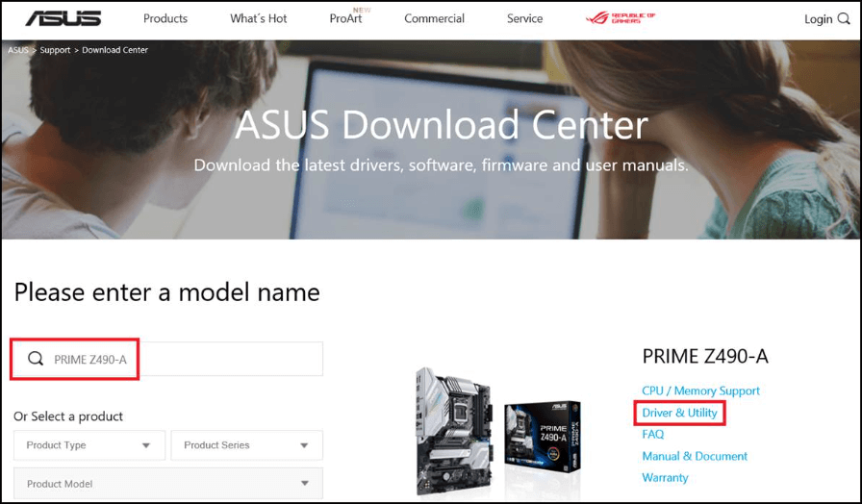Go to Support in the breadcrumb
This screenshot has width=862, height=504.
[55, 50]
